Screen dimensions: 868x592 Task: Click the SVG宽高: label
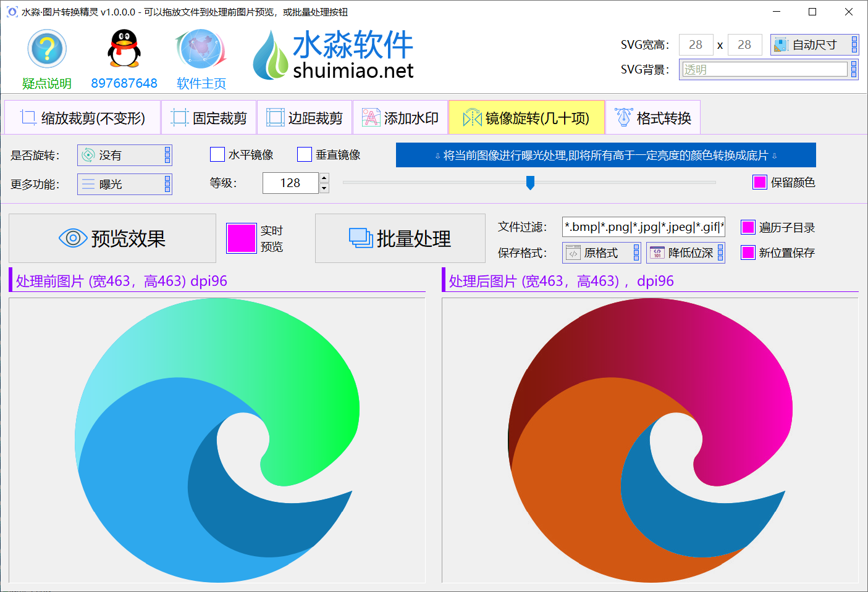click(645, 45)
